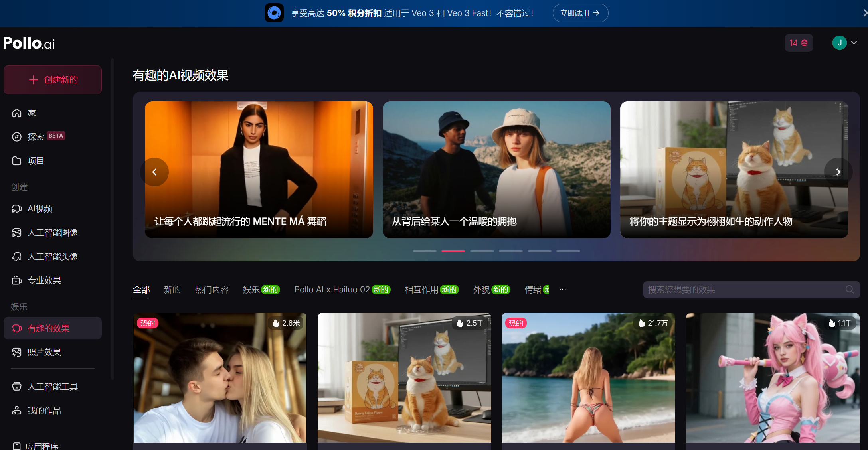The height and width of the screenshot is (450, 868).
Task: Show next carousel slide
Action: coord(838,172)
